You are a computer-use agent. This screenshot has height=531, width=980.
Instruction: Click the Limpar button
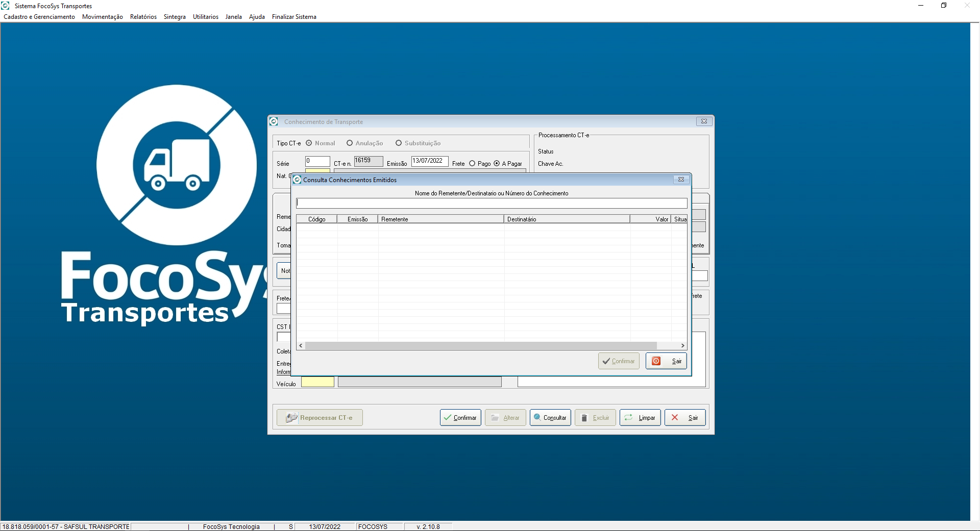(x=640, y=418)
